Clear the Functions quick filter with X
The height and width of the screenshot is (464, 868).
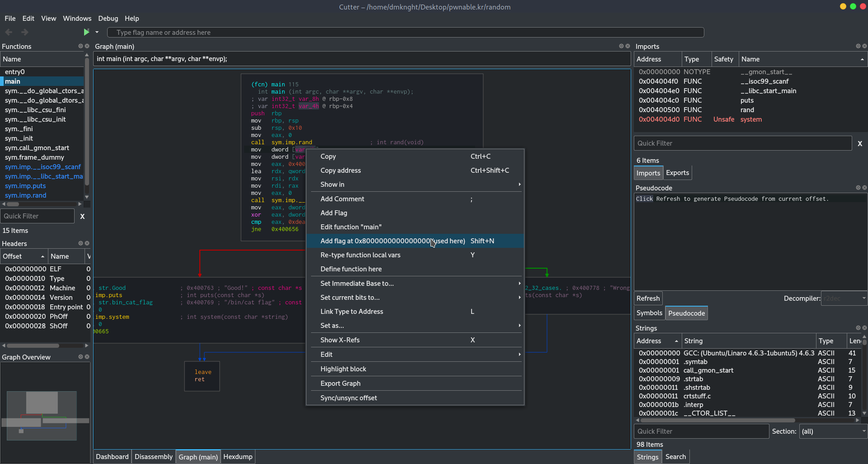pos(82,216)
